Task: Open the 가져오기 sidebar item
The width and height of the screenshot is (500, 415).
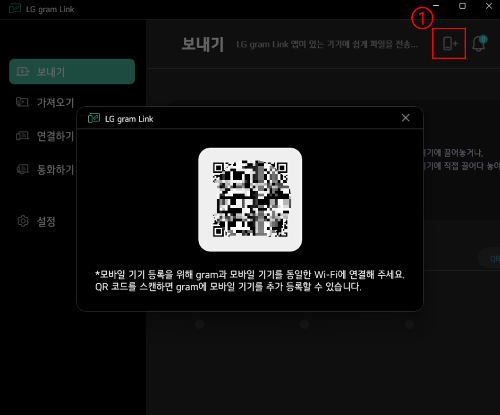Action: tap(45, 102)
